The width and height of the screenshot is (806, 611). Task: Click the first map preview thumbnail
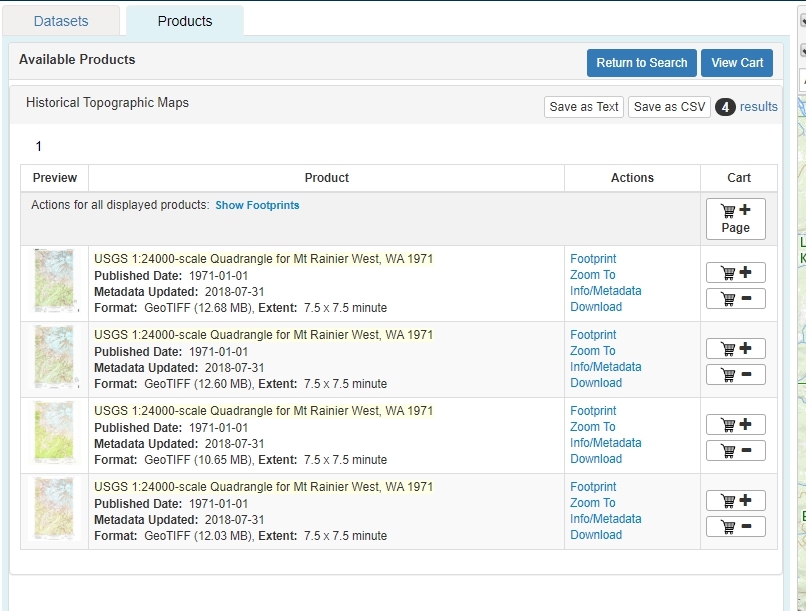[54, 281]
